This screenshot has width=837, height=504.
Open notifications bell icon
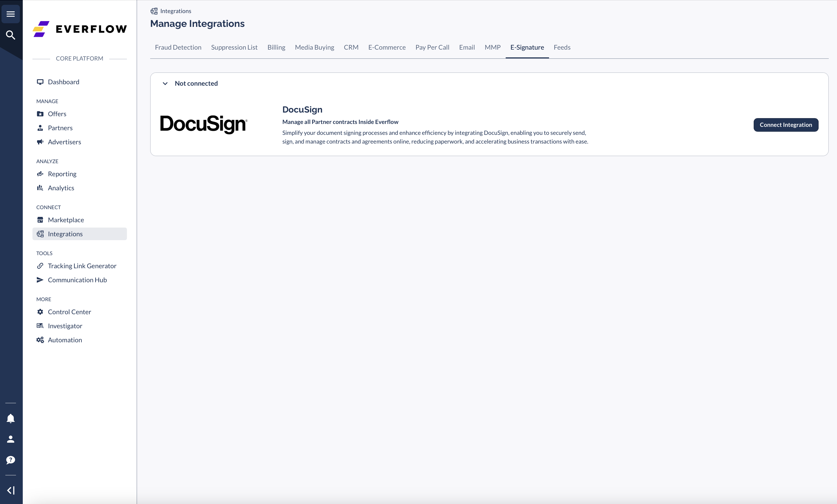coord(10,418)
